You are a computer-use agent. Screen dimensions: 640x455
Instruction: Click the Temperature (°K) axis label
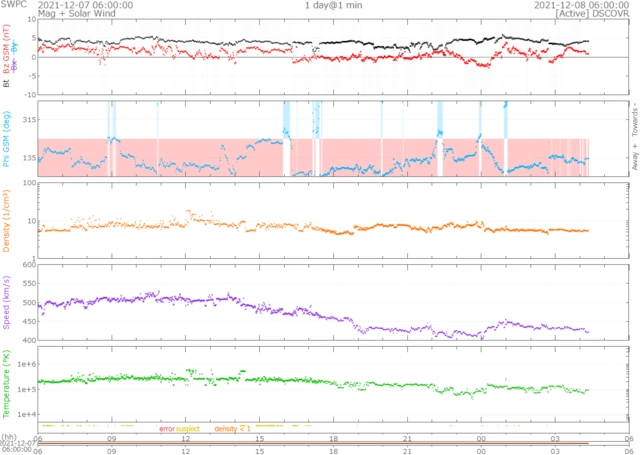6,384
